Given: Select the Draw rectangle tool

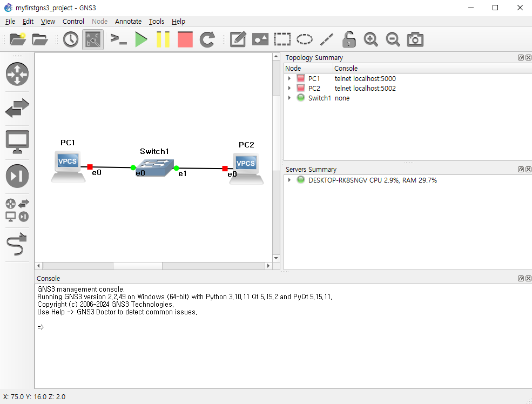Looking at the screenshot, I should [282, 39].
